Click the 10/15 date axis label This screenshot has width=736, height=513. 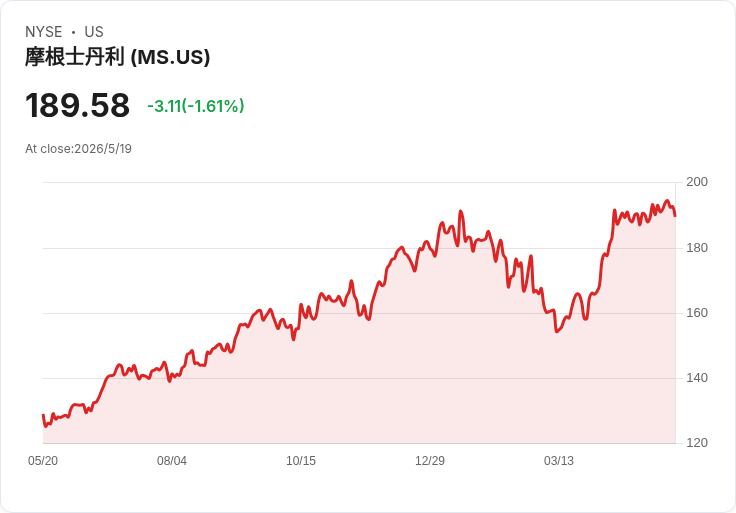(301, 460)
